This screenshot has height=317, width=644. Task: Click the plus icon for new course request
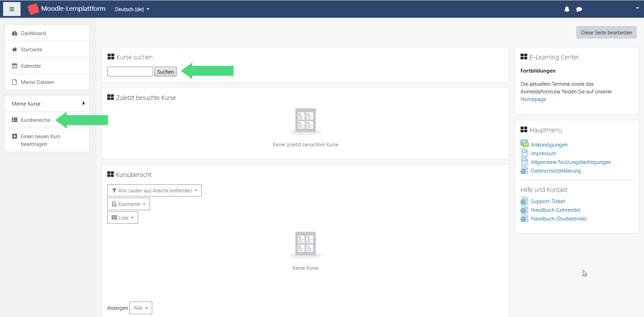(15, 136)
